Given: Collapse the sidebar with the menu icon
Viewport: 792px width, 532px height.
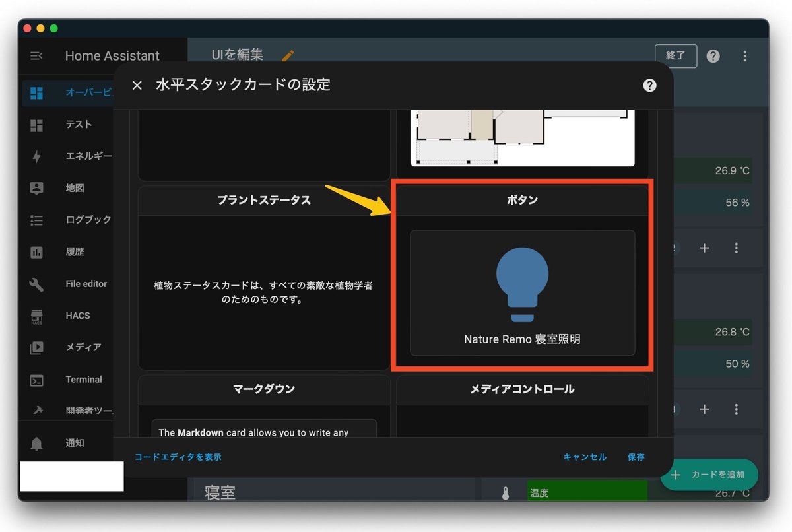Looking at the screenshot, I should pyautogui.click(x=36, y=56).
